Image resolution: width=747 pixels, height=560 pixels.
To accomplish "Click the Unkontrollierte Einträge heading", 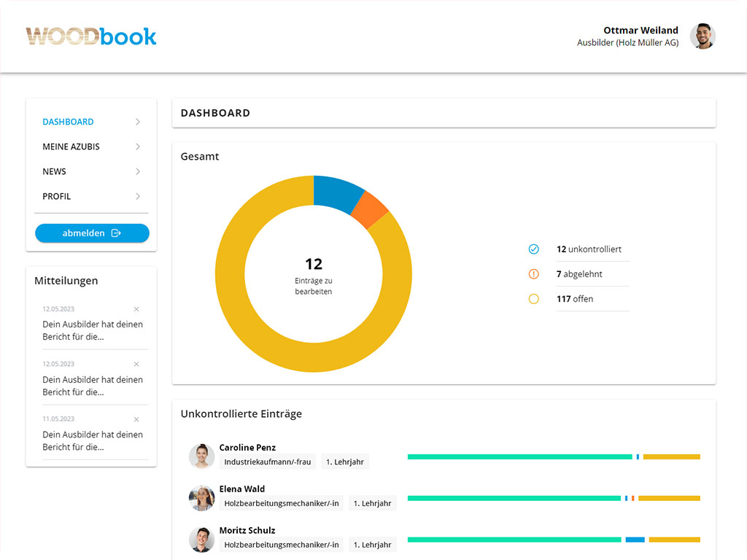I will (x=241, y=414).
